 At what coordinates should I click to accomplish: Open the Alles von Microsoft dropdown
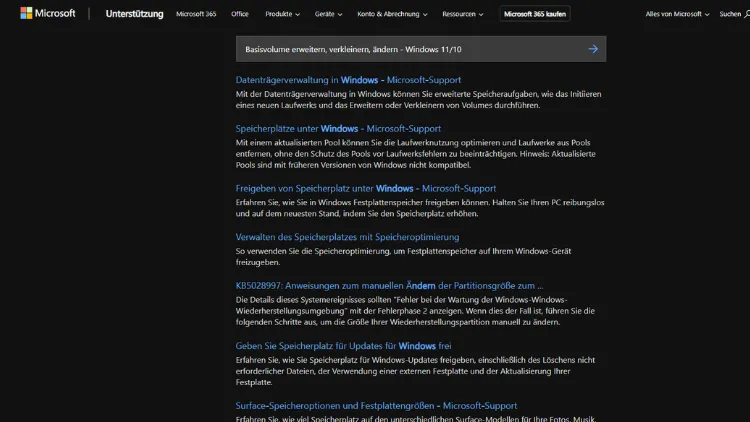point(677,14)
